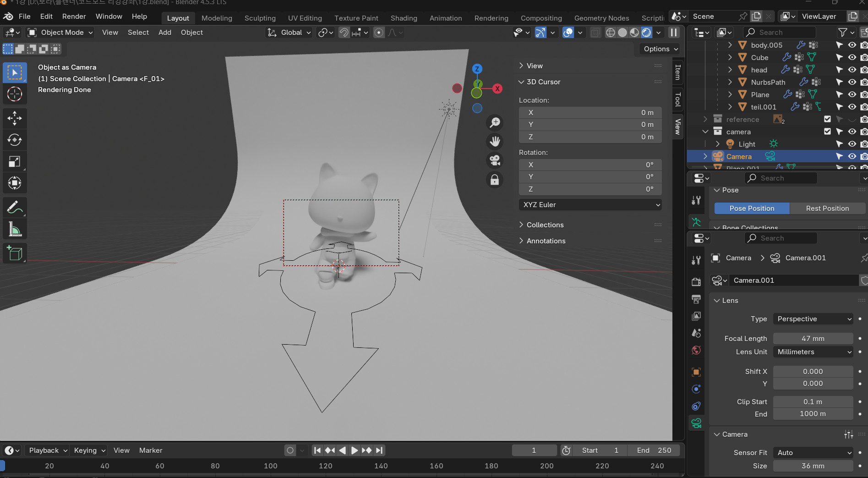This screenshot has width=868, height=478.
Task: Toggle lock camera to view icon
Action: (x=495, y=180)
